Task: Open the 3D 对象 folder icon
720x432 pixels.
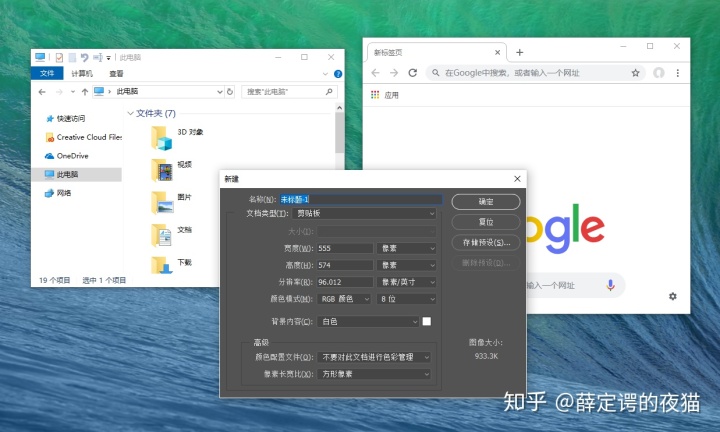Action: [x=162, y=138]
